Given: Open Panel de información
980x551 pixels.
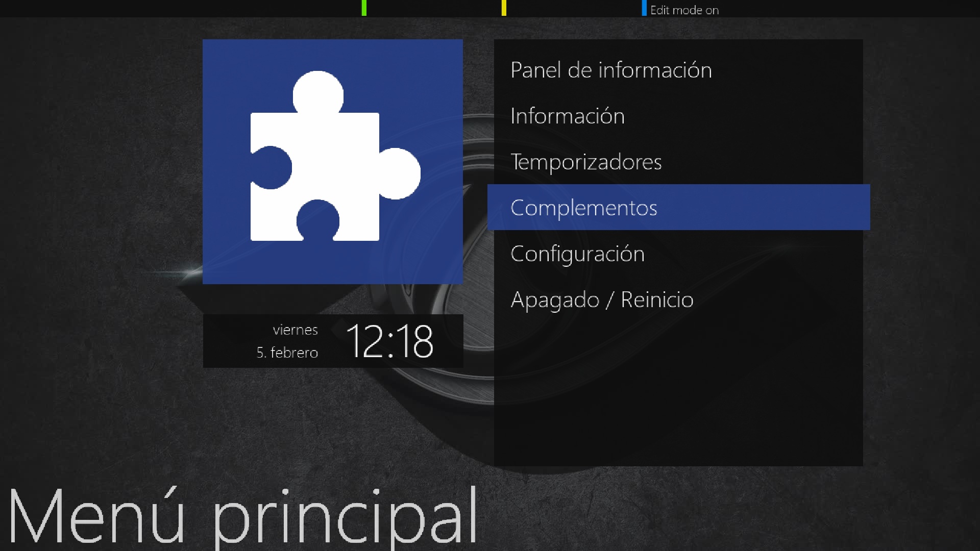Looking at the screenshot, I should tap(611, 70).
